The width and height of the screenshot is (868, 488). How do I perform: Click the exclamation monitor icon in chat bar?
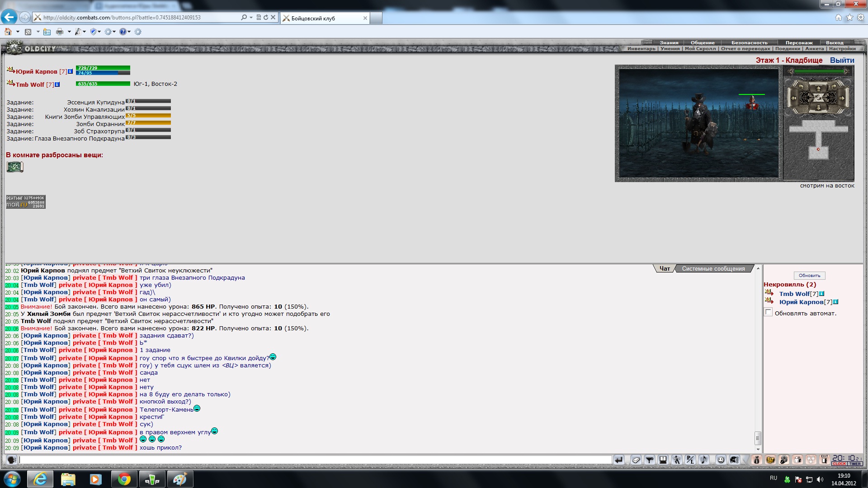tap(663, 460)
